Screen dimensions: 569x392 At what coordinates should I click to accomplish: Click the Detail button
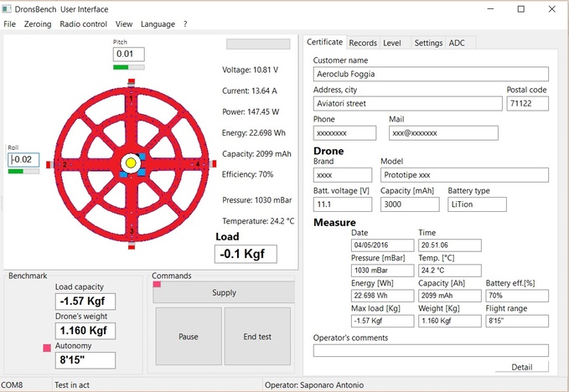(522, 367)
